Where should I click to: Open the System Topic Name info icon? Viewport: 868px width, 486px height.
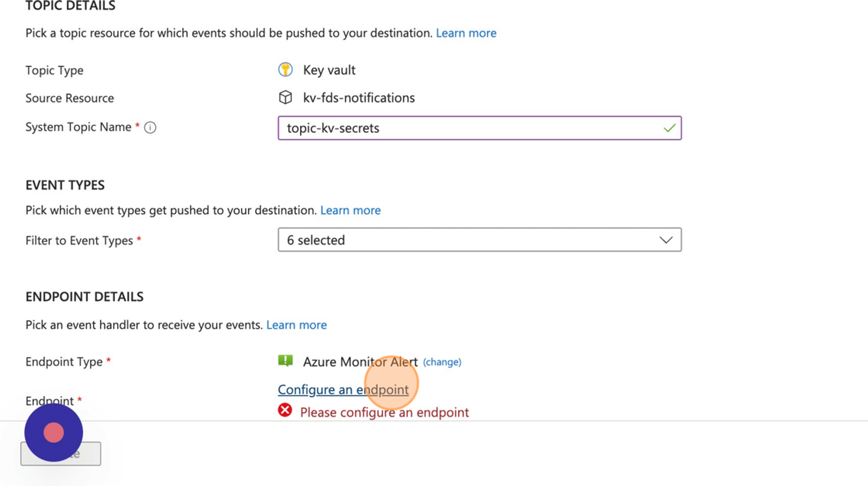click(x=150, y=128)
